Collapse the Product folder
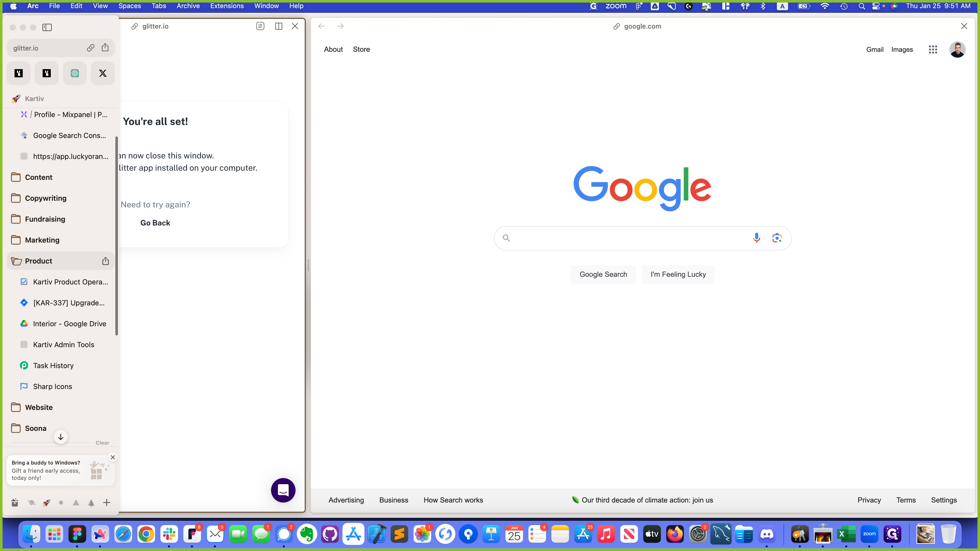Screen dimensions: 980x551 coord(38,261)
